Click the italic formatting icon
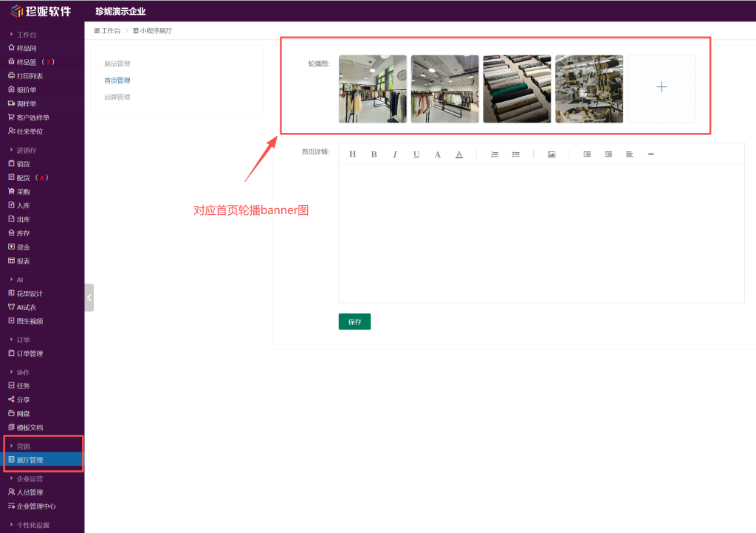The height and width of the screenshot is (533, 756). 395,154
